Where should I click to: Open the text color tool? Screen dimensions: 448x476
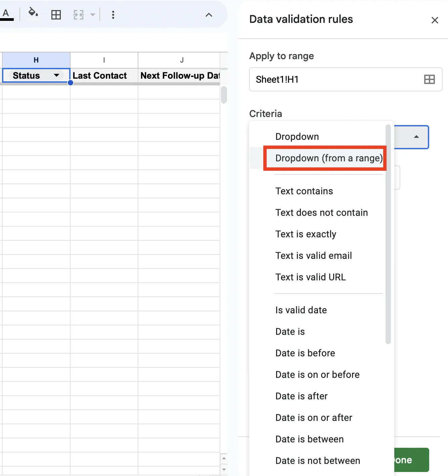(6, 14)
